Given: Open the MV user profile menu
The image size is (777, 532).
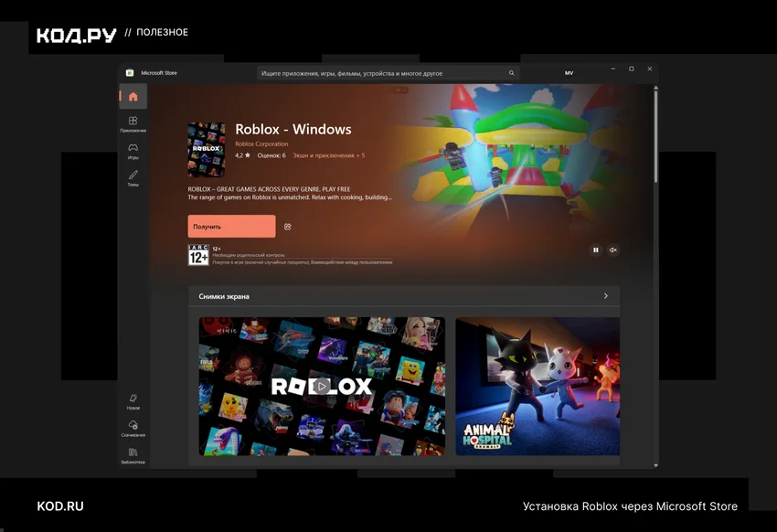Looking at the screenshot, I should click(569, 73).
